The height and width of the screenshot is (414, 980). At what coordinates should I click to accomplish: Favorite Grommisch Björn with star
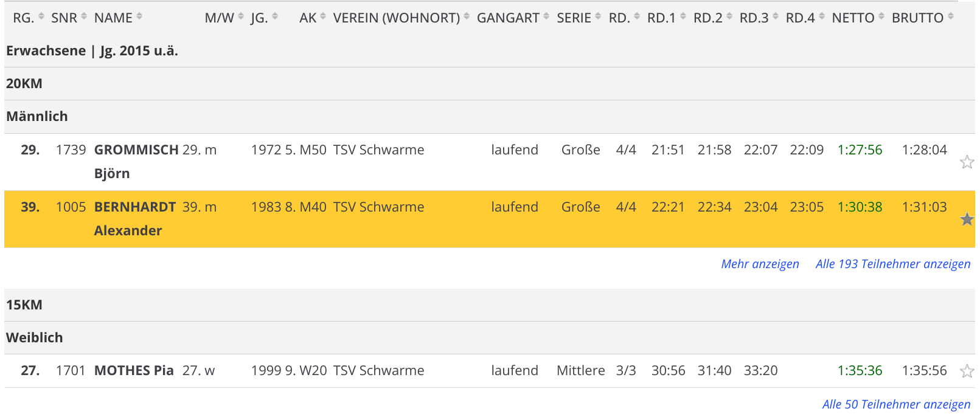967,162
